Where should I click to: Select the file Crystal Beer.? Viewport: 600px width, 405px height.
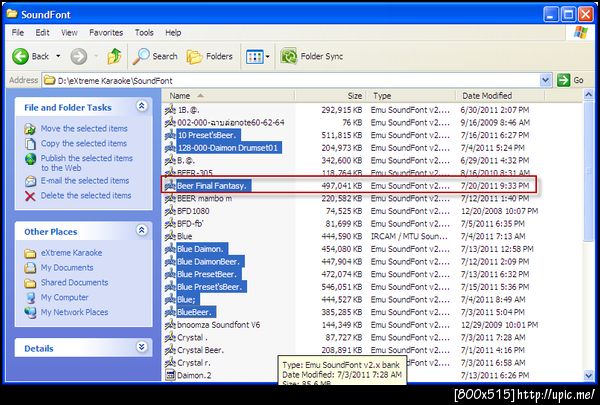(x=201, y=350)
